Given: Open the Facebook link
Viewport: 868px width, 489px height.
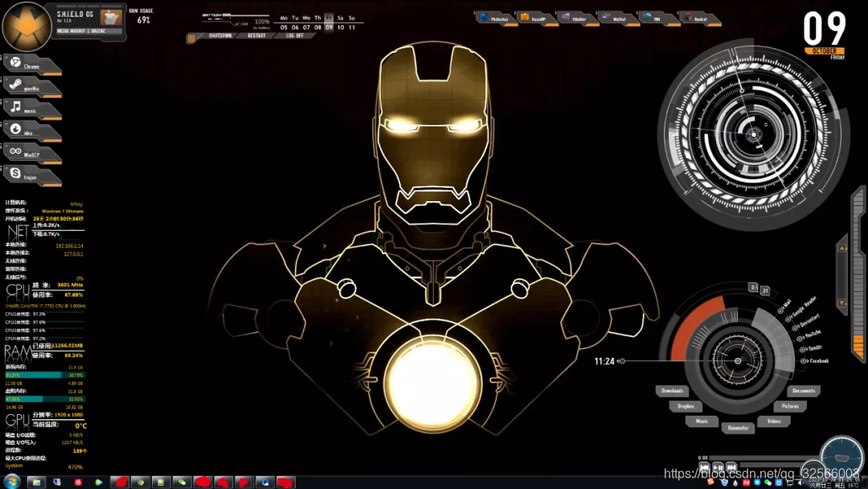Looking at the screenshot, I should point(815,360).
